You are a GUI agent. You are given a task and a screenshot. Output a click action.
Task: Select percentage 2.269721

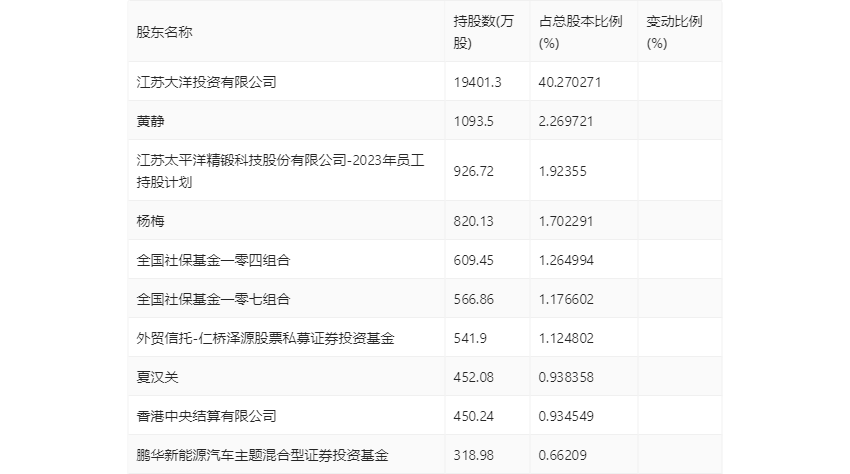566,121
